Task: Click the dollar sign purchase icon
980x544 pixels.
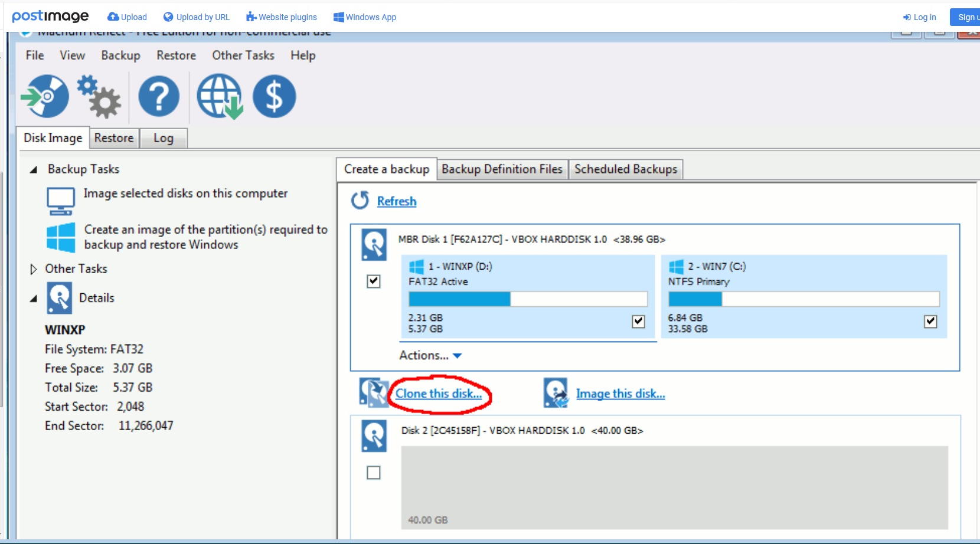Action: click(x=275, y=96)
